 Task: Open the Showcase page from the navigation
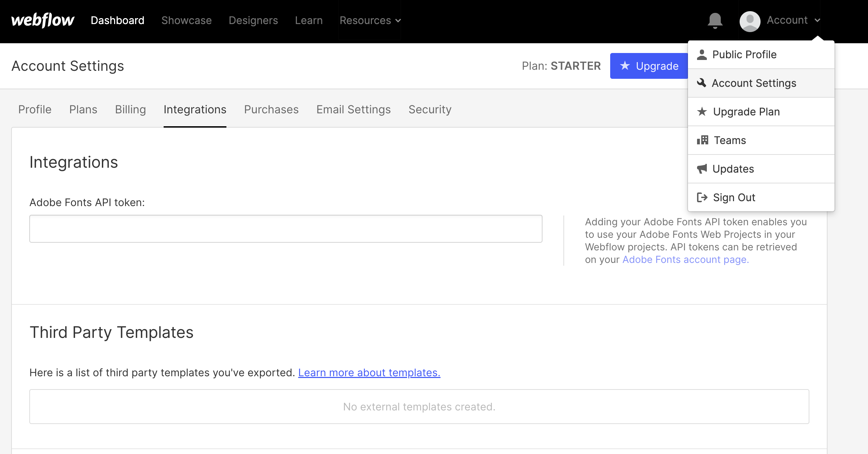(187, 21)
